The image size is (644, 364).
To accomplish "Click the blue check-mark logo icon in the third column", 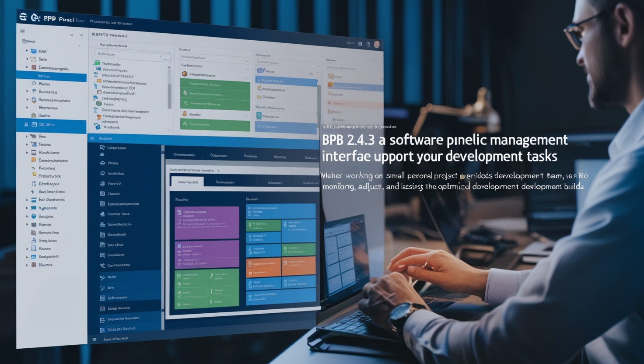I will pos(260,70).
